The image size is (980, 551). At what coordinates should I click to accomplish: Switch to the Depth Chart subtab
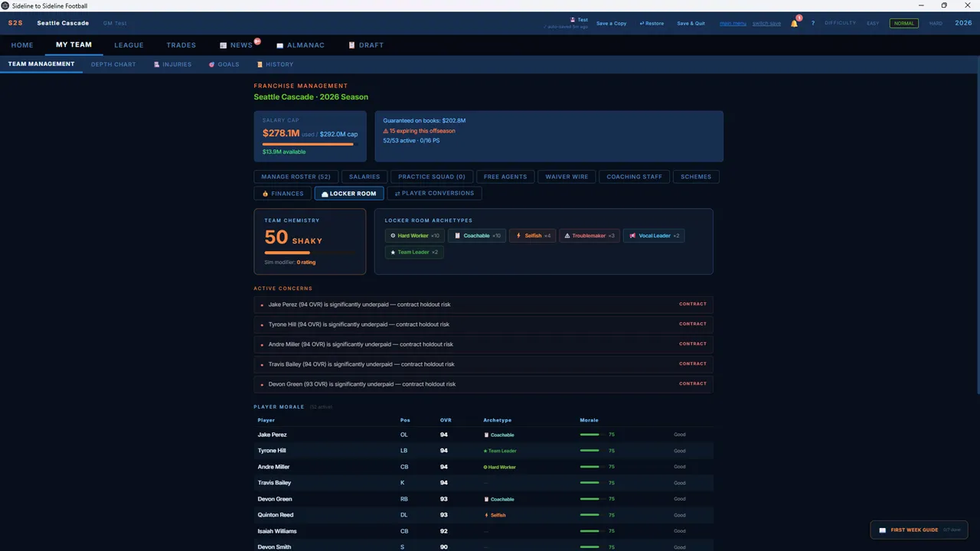point(113,64)
